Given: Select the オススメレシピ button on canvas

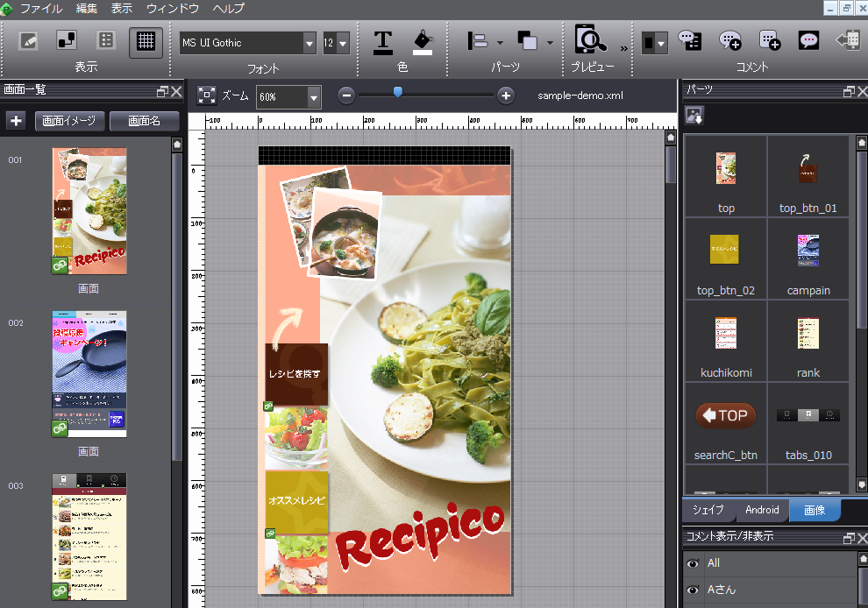Looking at the screenshot, I should [296, 502].
